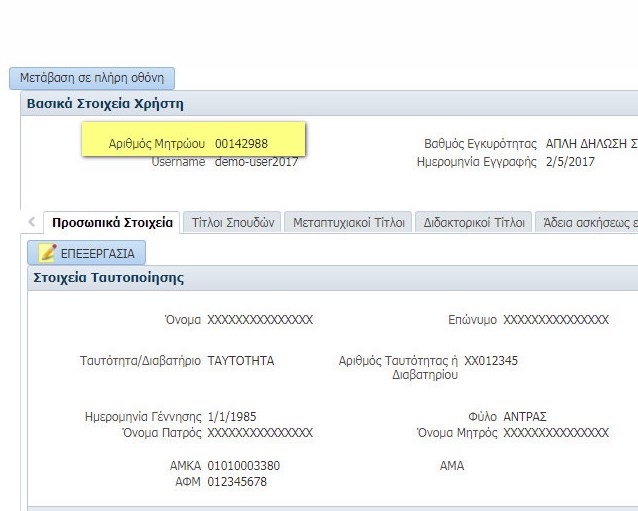Click the left tab scroll arrow

coord(32,222)
